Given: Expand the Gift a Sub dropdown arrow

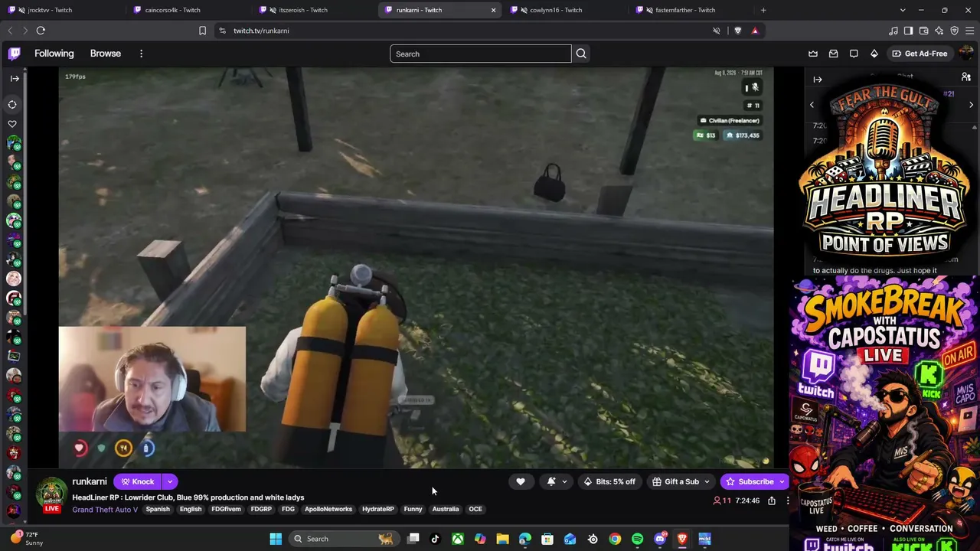Looking at the screenshot, I should (x=707, y=481).
